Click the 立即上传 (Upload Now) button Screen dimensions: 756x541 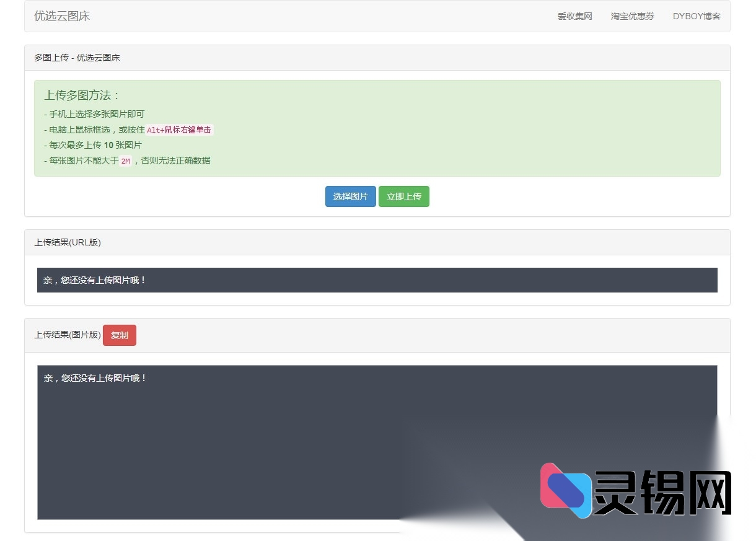tap(404, 196)
